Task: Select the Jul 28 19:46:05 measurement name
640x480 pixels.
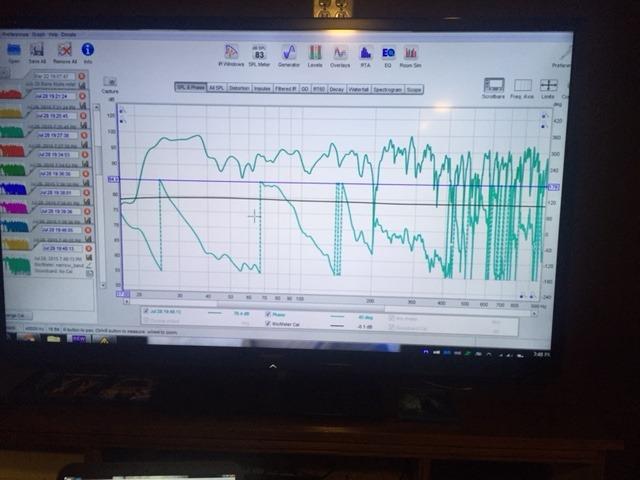Action: (x=61, y=230)
